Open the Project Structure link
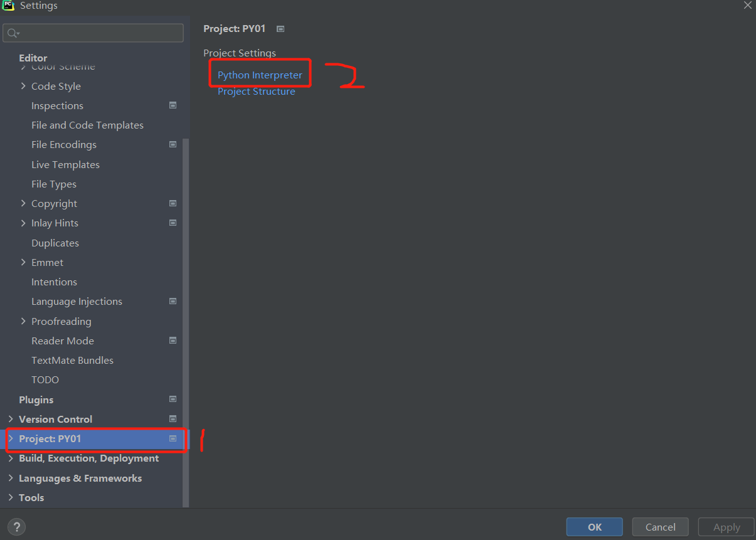The image size is (756, 540). 256,92
